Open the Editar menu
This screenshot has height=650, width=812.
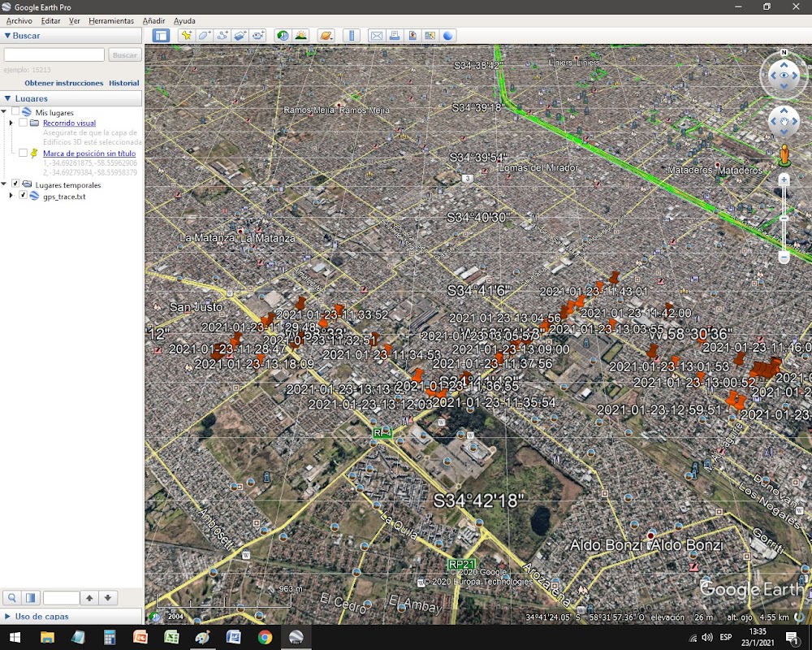point(50,21)
